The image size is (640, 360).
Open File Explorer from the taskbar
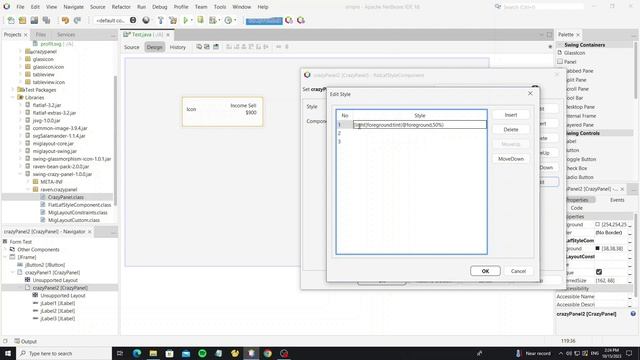[x=153, y=353]
